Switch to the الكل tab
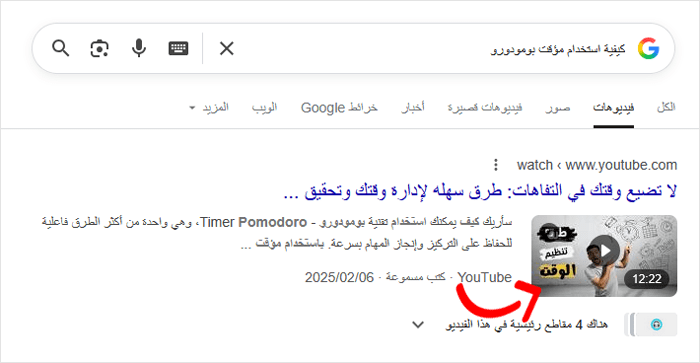 [x=666, y=108]
